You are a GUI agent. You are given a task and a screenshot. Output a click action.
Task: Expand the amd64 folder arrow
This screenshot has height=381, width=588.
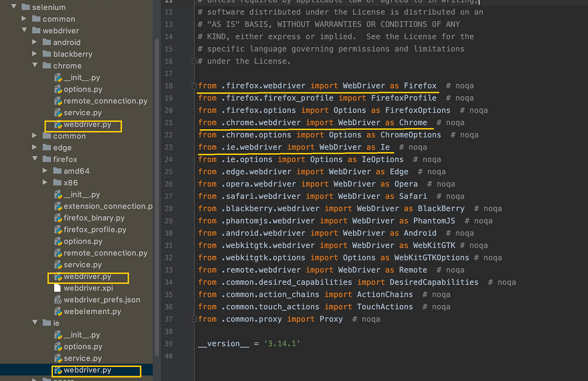[45, 171]
